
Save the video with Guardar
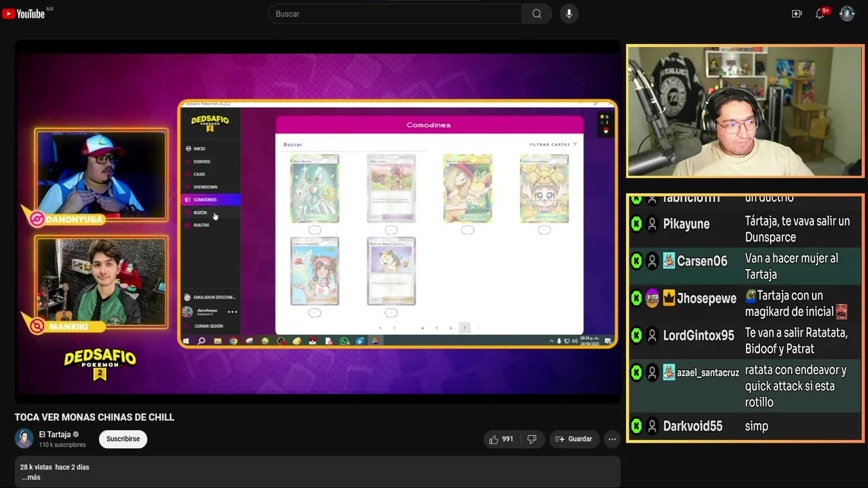574,439
